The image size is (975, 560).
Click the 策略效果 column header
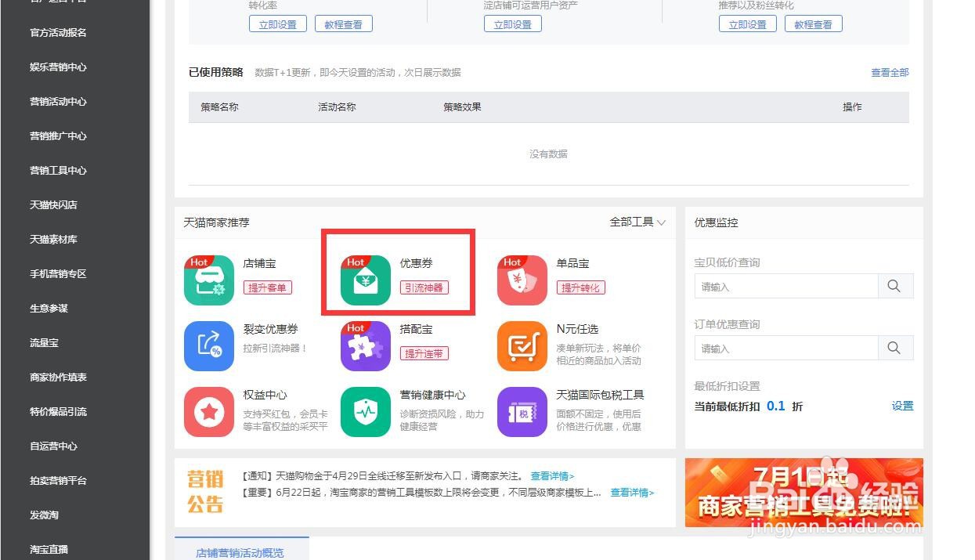[x=462, y=107]
